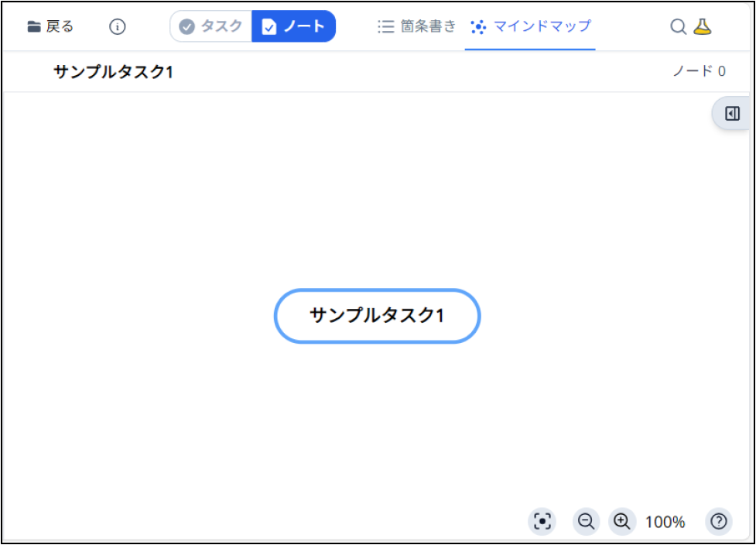Click the サンプルタスク1 title heading

coord(113,72)
